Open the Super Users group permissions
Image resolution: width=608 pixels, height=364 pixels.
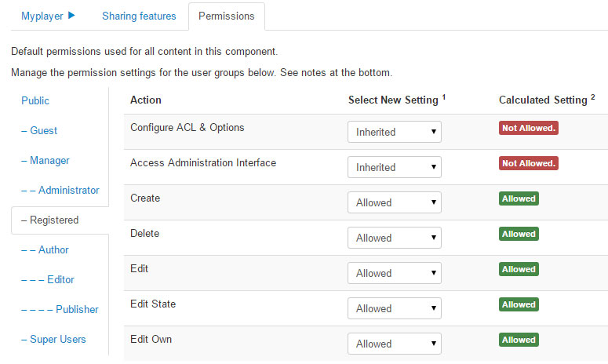pos(53,340)
